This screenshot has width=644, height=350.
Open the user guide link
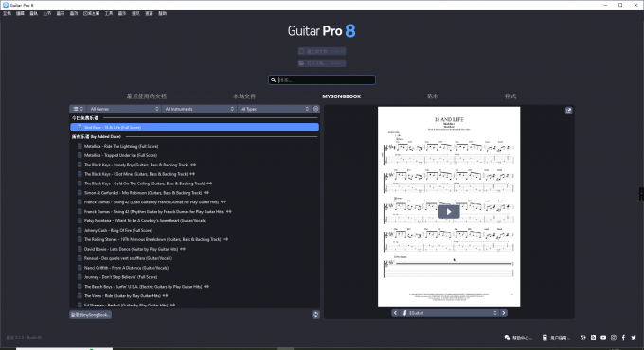click(x=557, y=338)
